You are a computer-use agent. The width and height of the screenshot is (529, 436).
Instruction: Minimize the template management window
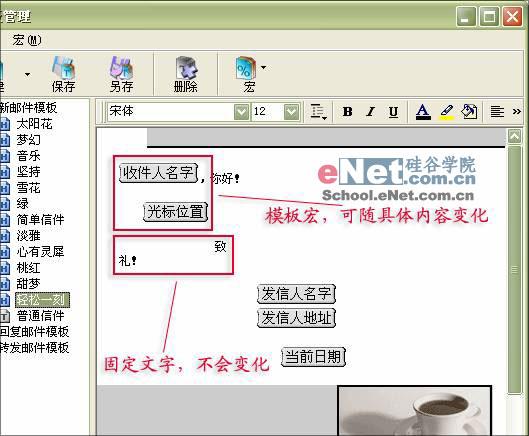[x=466, y=16]
